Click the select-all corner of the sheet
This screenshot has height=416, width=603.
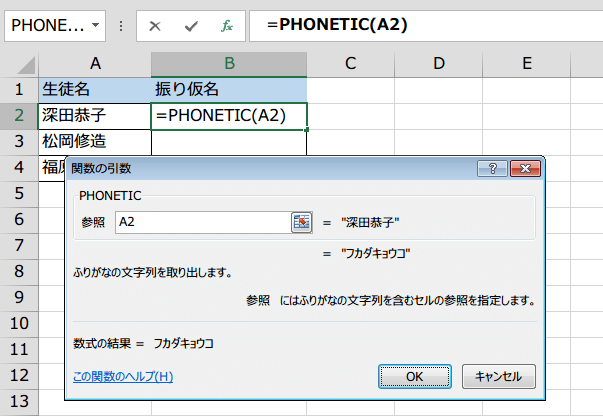click(x=18, y=64)
